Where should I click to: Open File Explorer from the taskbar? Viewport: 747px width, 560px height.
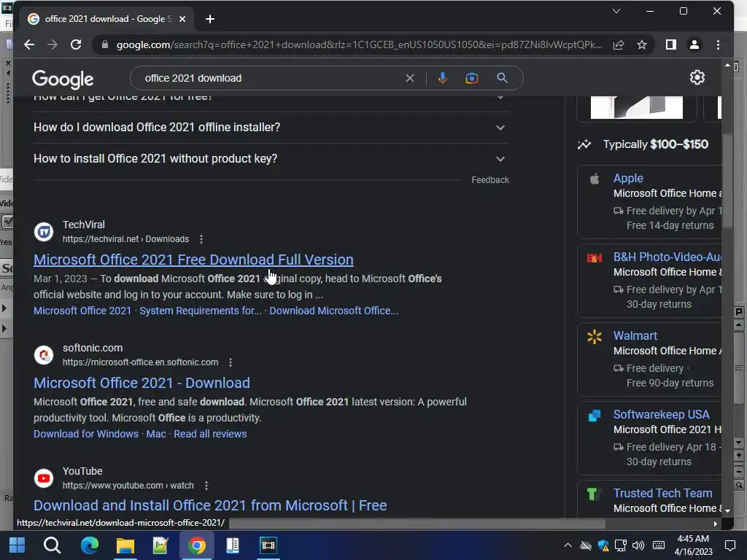125,545
